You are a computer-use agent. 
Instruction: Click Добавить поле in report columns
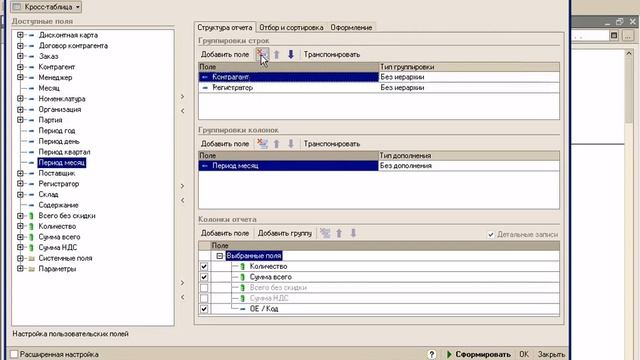225,233
